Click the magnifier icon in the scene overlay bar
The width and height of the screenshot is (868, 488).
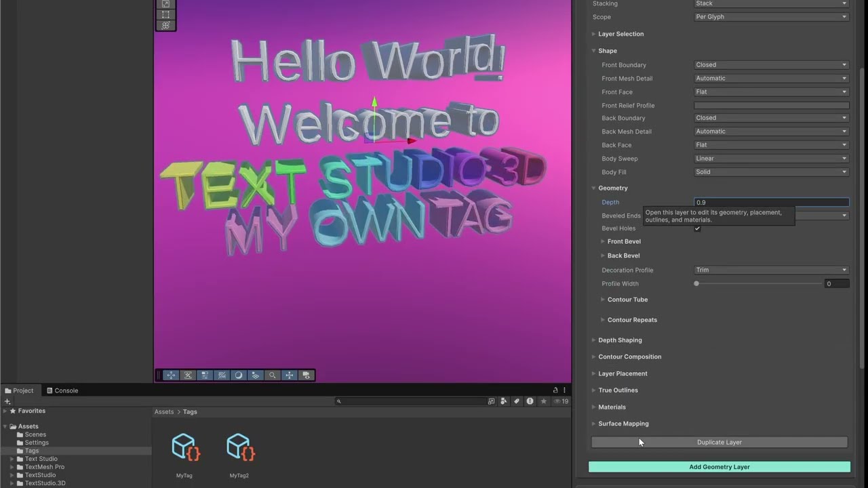[273, 375]
